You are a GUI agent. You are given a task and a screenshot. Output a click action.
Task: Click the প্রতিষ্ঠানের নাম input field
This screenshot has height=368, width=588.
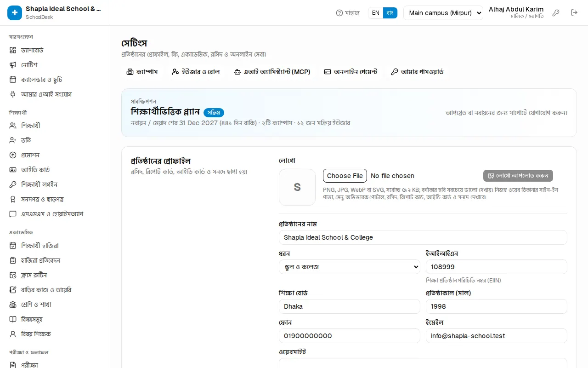(x=423, y=237)
